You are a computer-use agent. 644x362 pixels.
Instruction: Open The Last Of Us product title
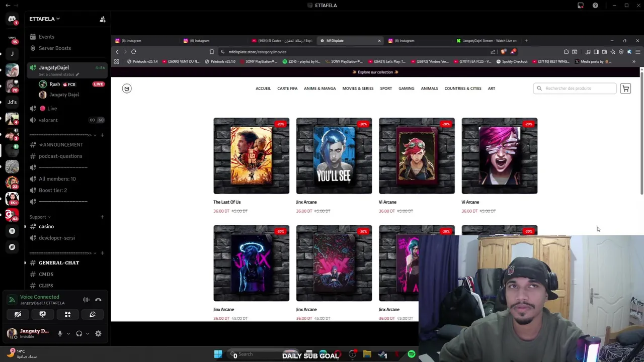click(x=227, y=202)
